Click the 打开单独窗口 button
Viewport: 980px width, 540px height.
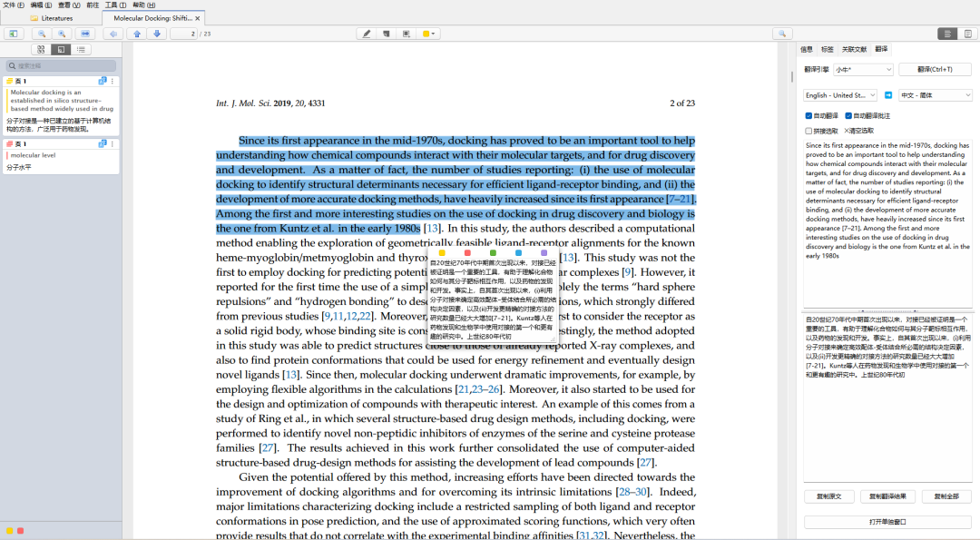(x=887, y=521)
